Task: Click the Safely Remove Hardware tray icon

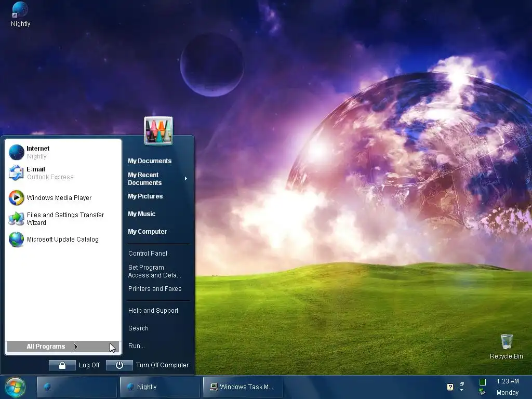Action: tap(482, 392)
